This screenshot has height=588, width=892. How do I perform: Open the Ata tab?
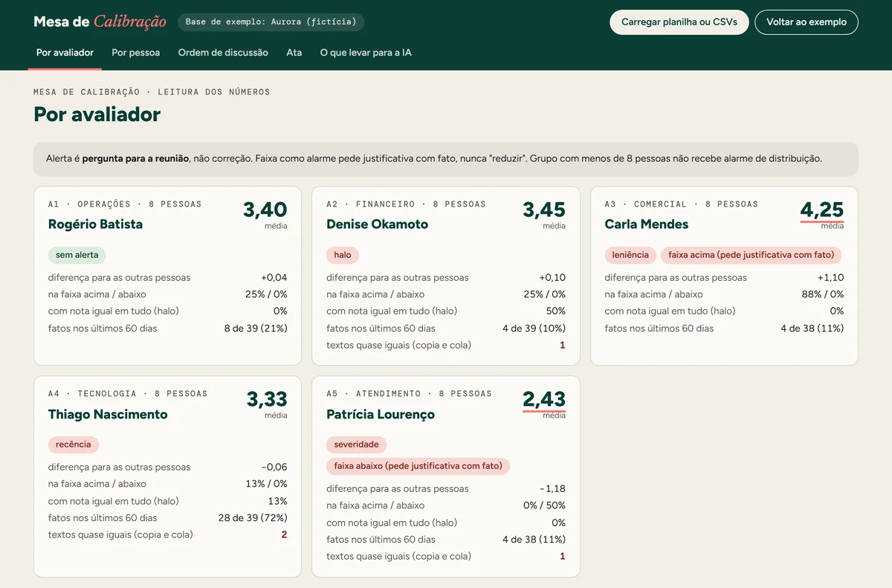tap(294, 53)
